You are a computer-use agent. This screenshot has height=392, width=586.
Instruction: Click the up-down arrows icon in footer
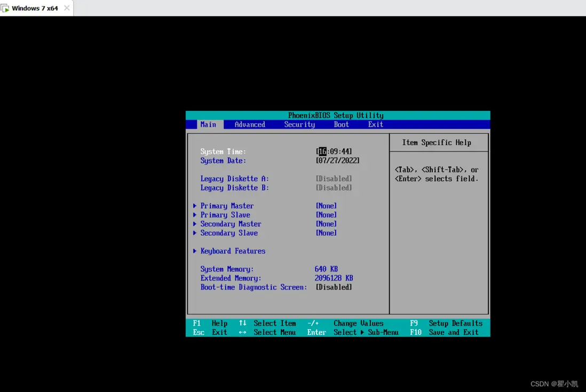point(242,323)
